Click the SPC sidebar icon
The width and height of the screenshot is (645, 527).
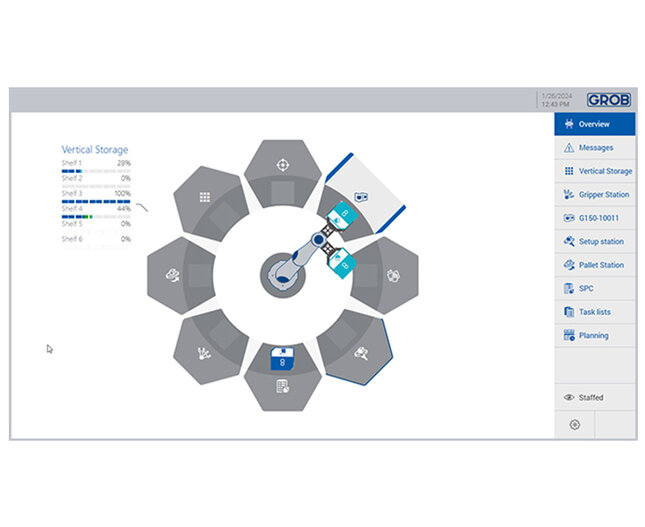pyautogui.click(x=569, y=288)
